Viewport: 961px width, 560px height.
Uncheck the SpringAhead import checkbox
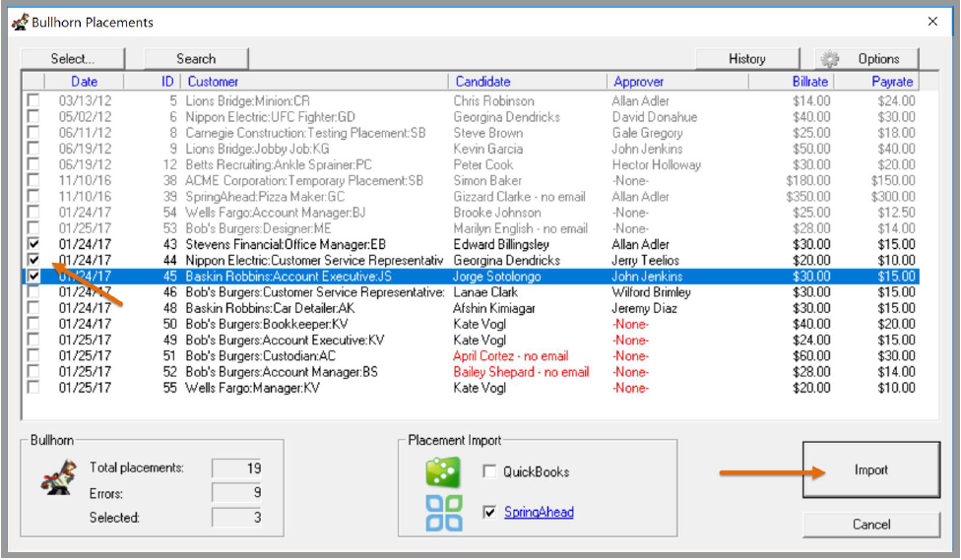(x=489, y=512)
